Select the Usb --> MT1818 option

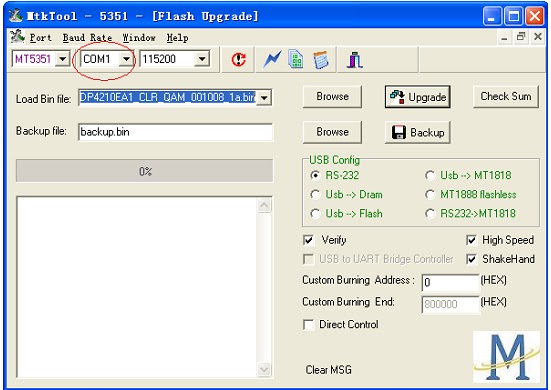click(430, 175)
